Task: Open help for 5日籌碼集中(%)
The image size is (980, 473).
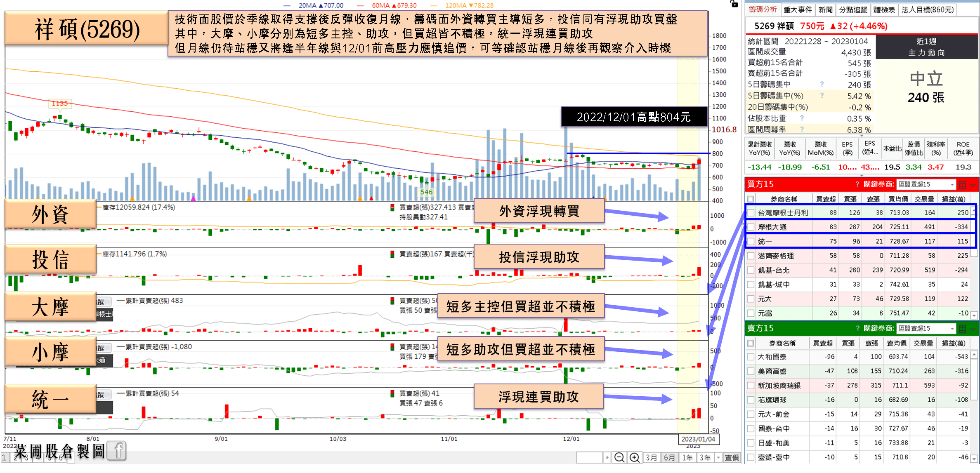Action: [x=822, y=95]
